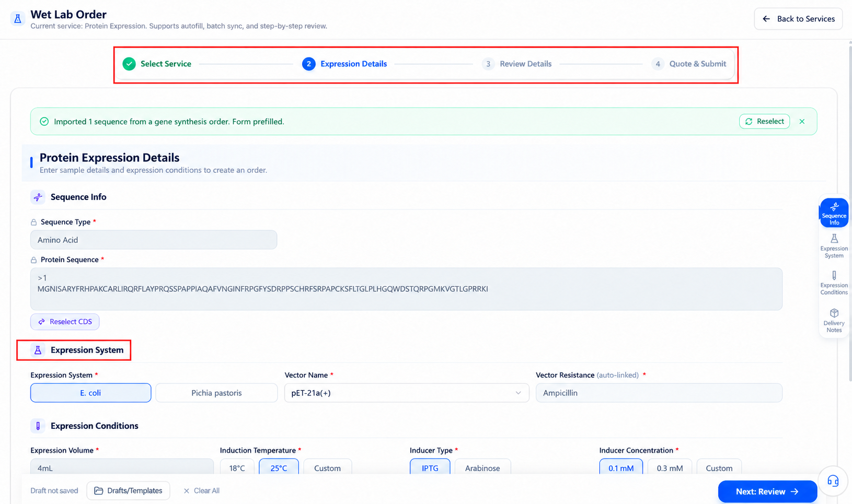Click the Protein Sequence text area
This screenshot has width=852, height=504.
click(406, 289)
